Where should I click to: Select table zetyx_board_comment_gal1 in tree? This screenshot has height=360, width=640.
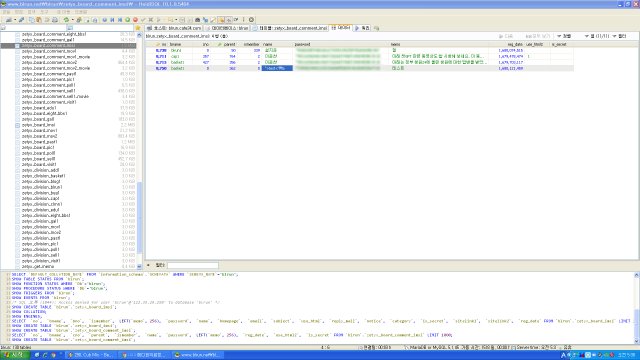(x=48, y=40)
